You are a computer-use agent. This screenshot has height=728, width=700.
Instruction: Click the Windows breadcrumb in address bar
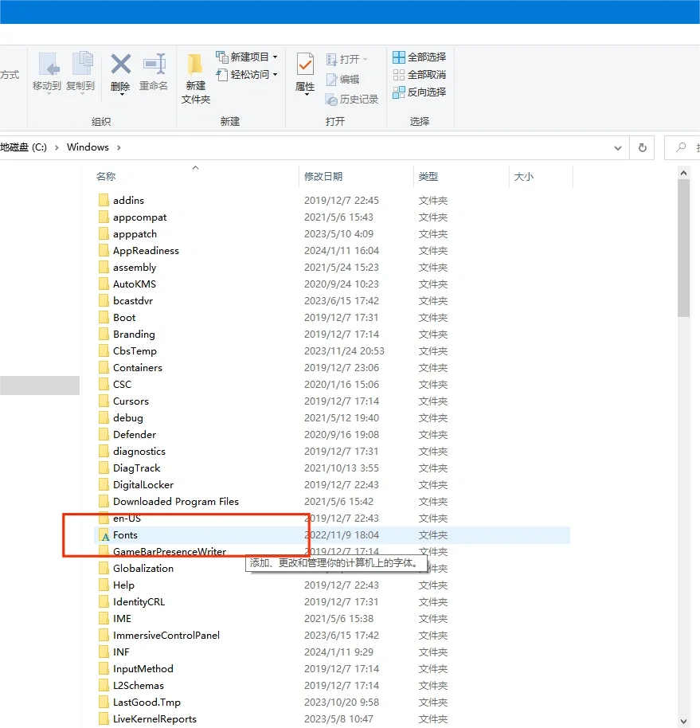[88, 147]
